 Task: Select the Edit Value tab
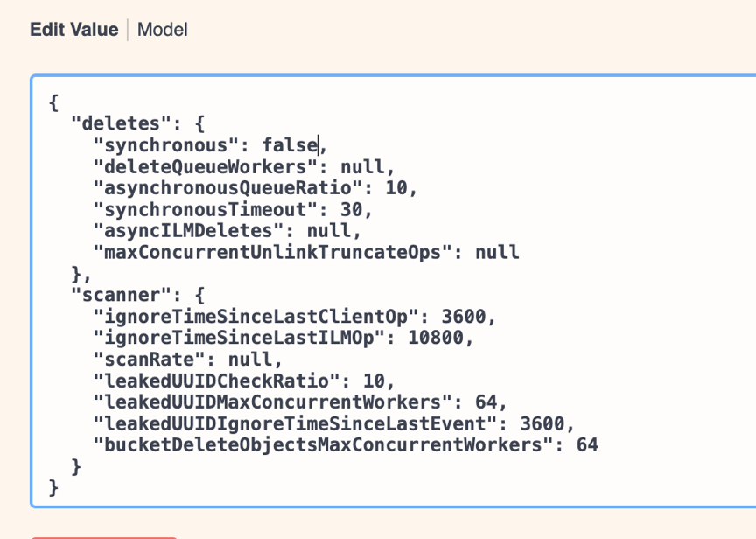73,29
